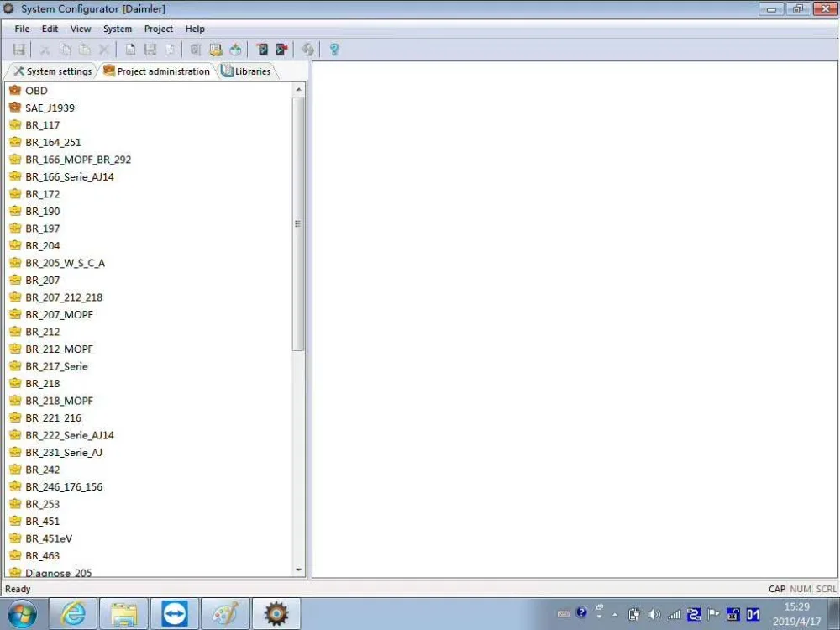This screenshot has width=840, height=630.
Task: Open TeamViewer from the taskbar
Action: (x=175, y=614)
